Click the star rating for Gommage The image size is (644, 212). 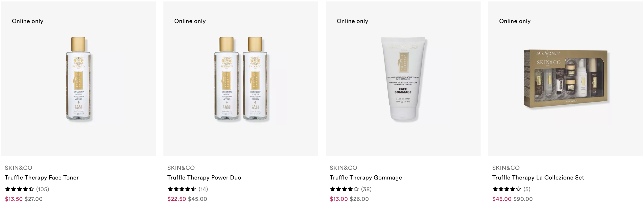pyautogui.click(x=344, y=189)
